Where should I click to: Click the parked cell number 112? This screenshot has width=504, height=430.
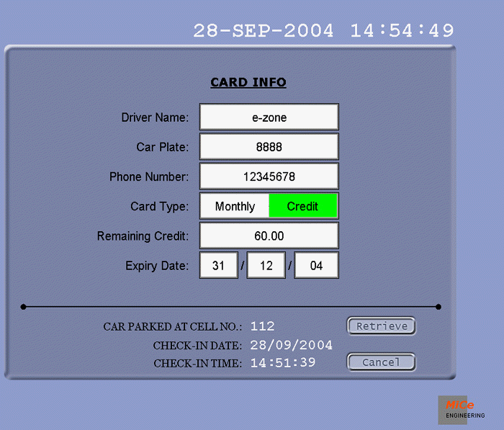[262, 326]
